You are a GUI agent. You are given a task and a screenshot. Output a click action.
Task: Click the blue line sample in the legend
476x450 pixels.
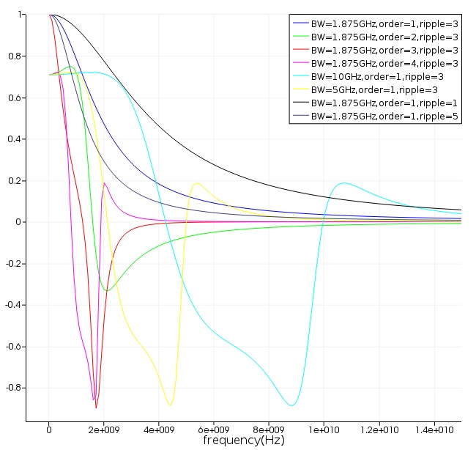click(x=300, y=24)
